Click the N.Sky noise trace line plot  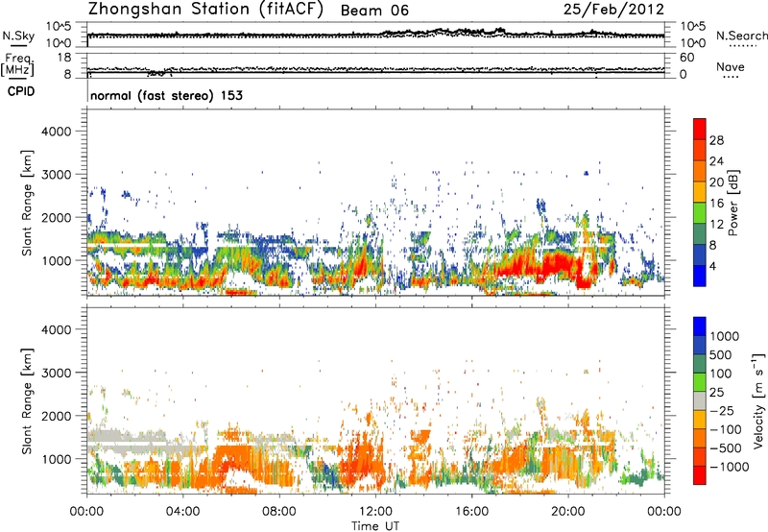(x=375, y=35)
